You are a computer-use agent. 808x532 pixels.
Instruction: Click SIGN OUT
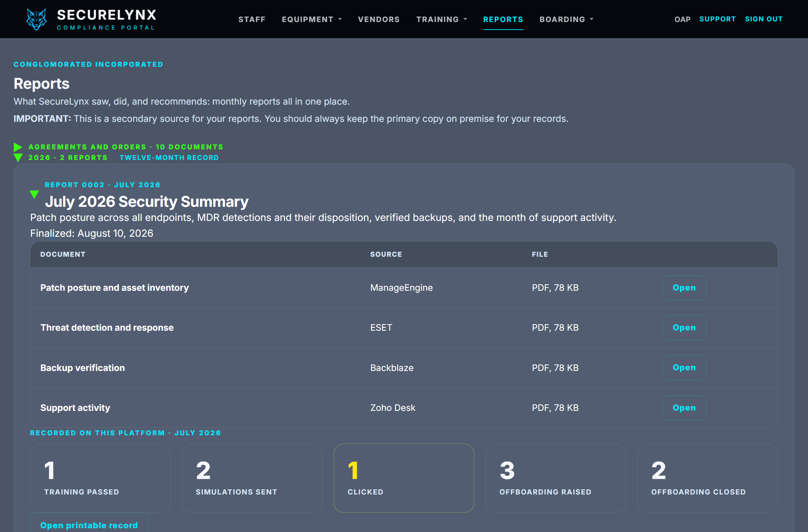click(x=764, y=19)
